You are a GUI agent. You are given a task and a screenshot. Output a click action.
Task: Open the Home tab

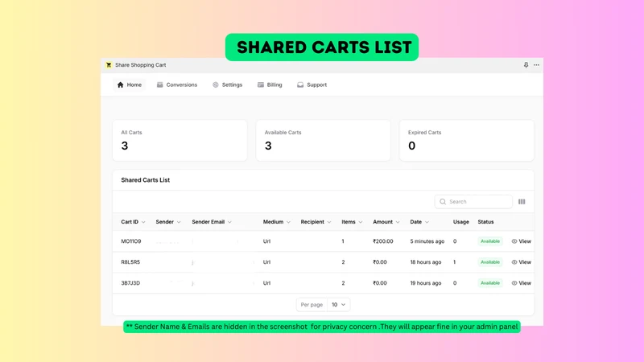(130, 84)
